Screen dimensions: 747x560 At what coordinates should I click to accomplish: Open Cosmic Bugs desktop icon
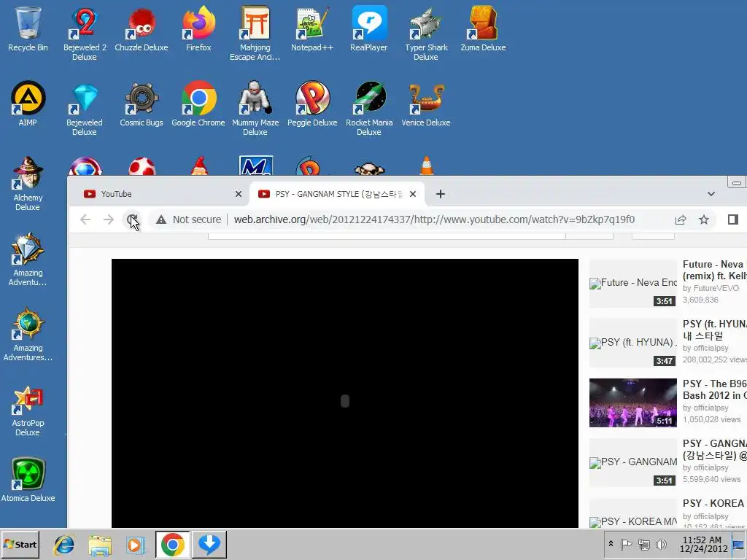(x=141, y=104)
